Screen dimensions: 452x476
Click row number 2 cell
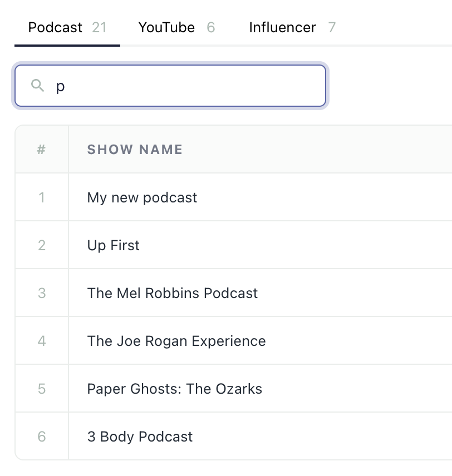point(42,245)
